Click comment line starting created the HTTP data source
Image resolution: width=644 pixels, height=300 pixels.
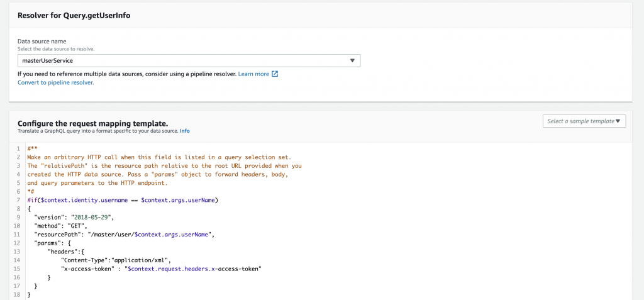159,174
